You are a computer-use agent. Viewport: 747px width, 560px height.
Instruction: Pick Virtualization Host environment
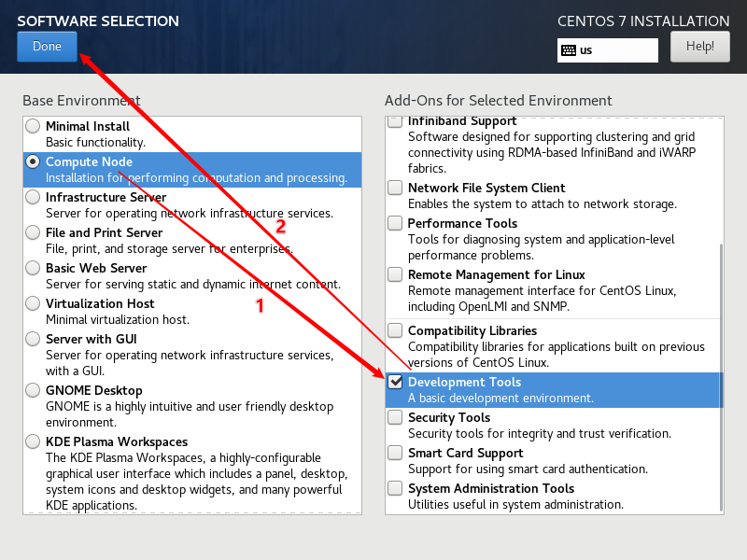[x=34, y=303]
